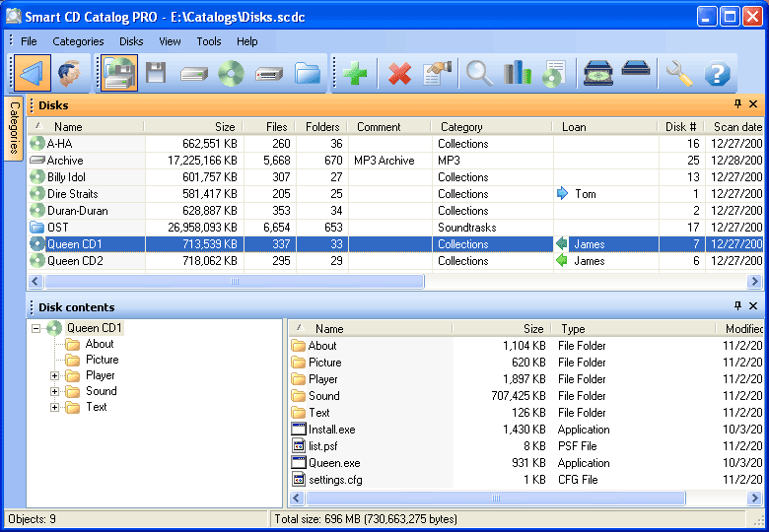769x532 pixels.
Task: Click the CD disc toolbar icon
Action: (x=232, y=73)
